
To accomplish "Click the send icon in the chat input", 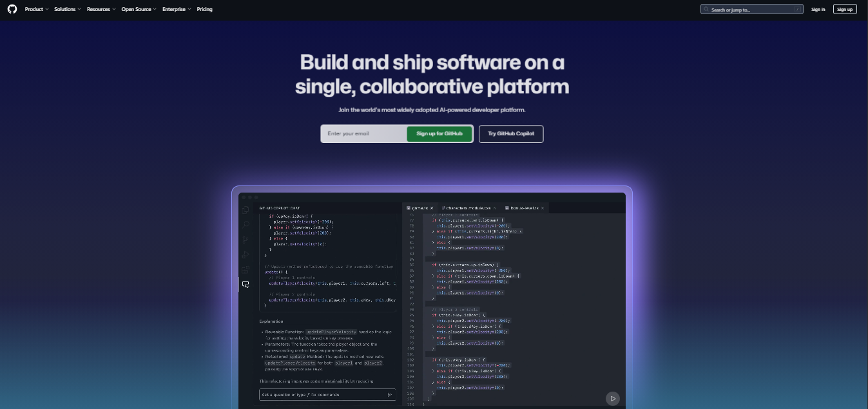I will pyautogui.click(x=390, y=394).
